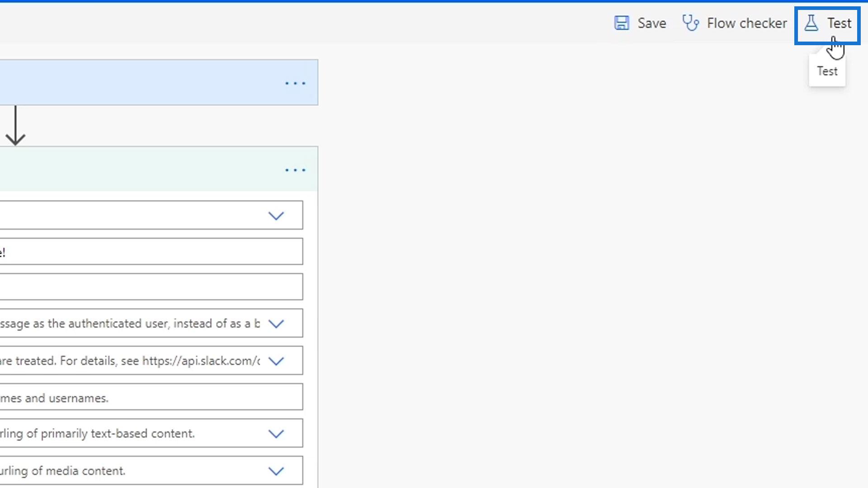
Task: Click the down arrow connector between steps
Action: click(x=16, y=126)
